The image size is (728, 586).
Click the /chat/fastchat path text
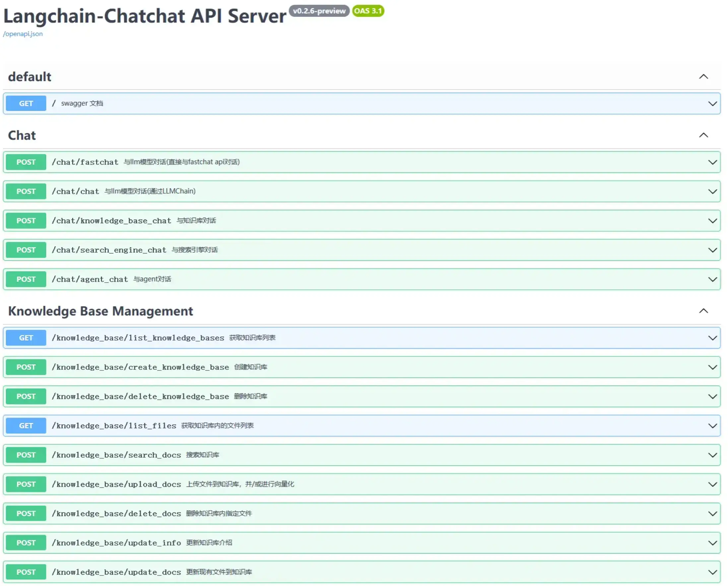(x=85, y=163)
